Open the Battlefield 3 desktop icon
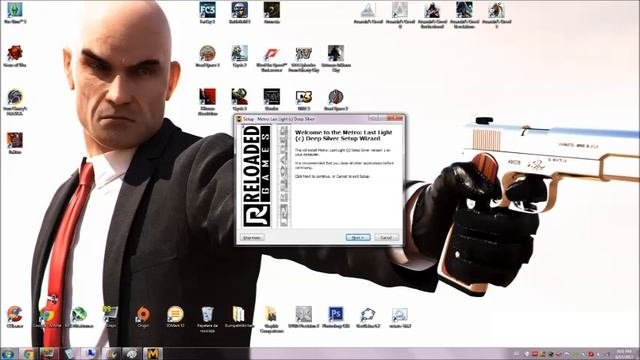640x360 pixels. [x=240, y=13]
